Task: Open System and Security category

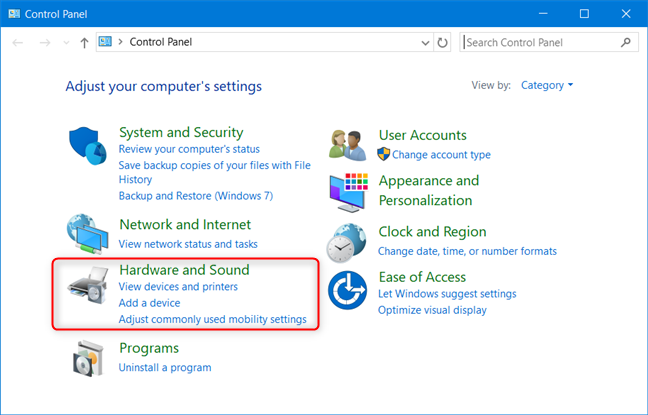Action: point(181,132)
